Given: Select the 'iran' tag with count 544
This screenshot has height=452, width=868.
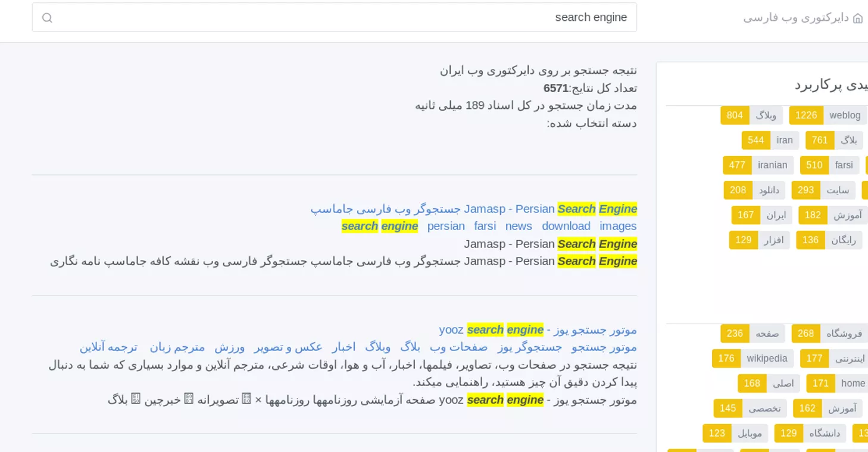Looking at the screenshot, I should 770,140.
